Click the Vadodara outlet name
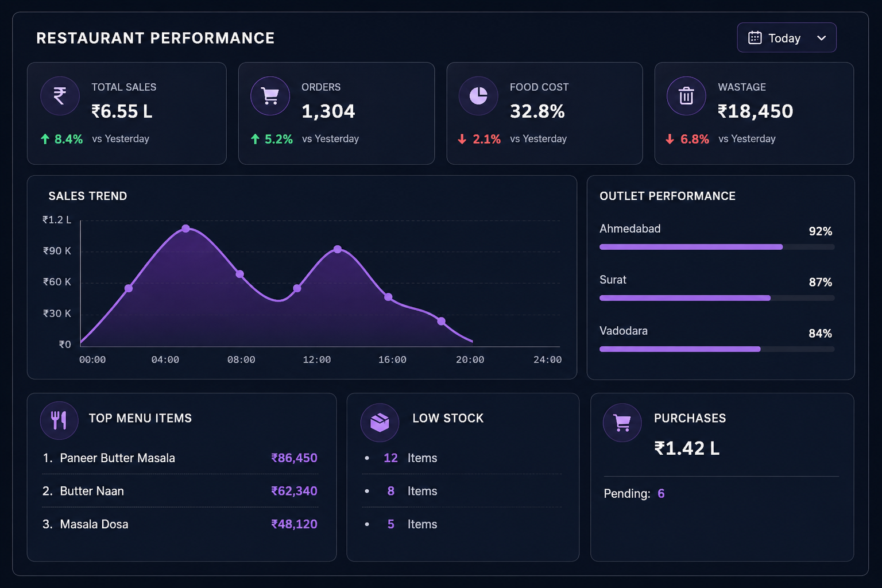 tap(624, 331)
